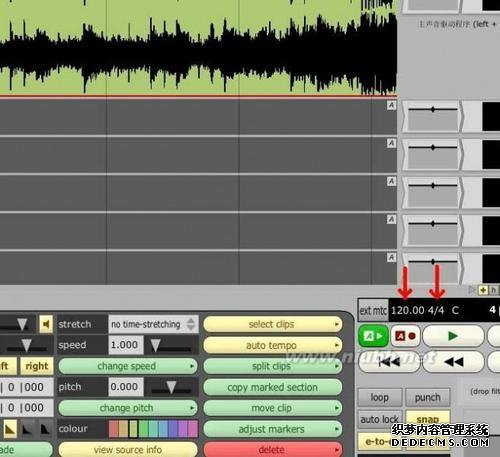Click the green automation play icon
Viewport: 500px width, 457px height.
tap(373, 336)
